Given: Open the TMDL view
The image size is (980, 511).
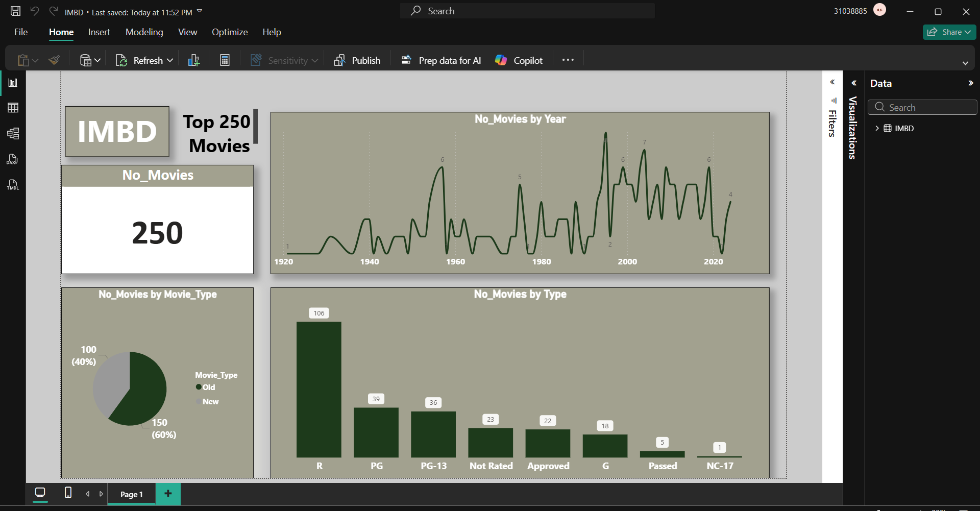Looking at the screenshot, I should coord(13,185).
